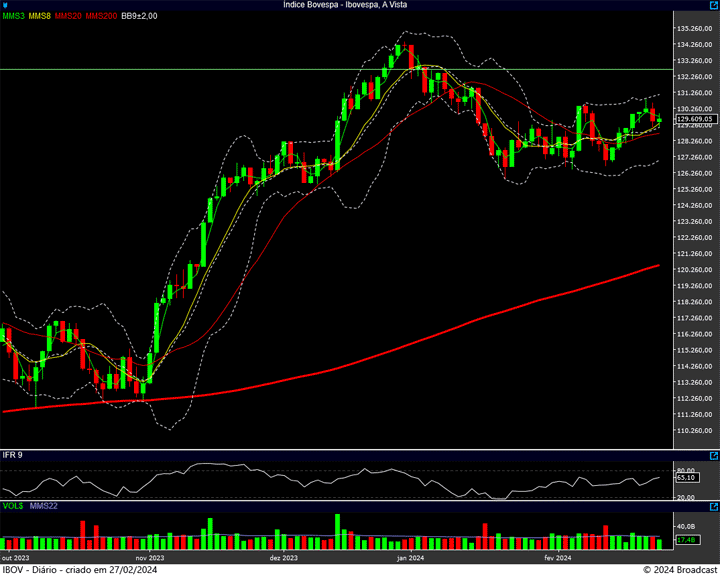
Task: Select the MMS3 moving average label
Action: [14, 16]
